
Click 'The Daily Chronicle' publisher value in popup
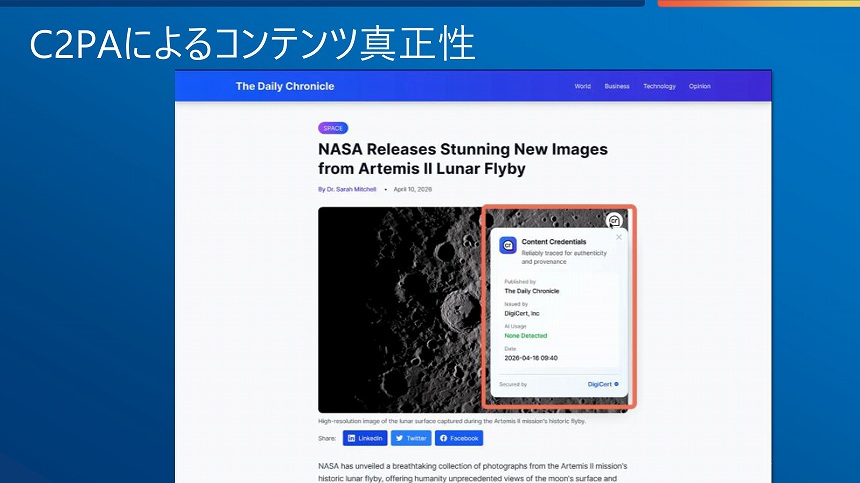532,291
